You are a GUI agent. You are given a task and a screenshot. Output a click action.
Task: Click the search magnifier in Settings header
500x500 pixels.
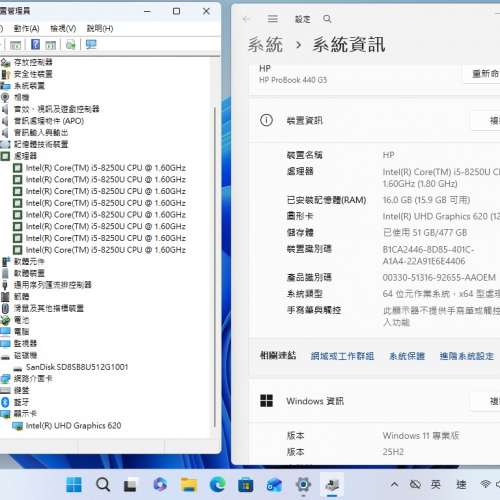(327, 19)
